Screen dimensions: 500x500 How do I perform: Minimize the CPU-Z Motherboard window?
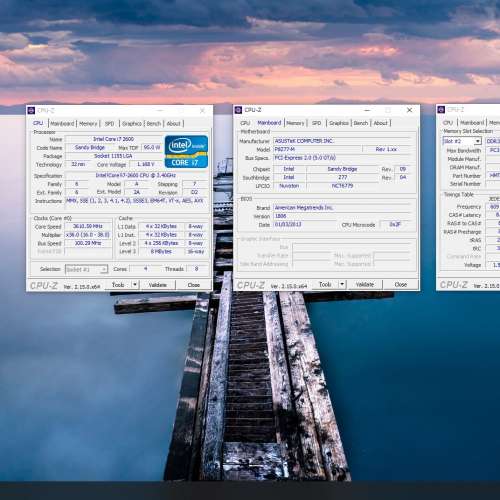click(367, 110)
